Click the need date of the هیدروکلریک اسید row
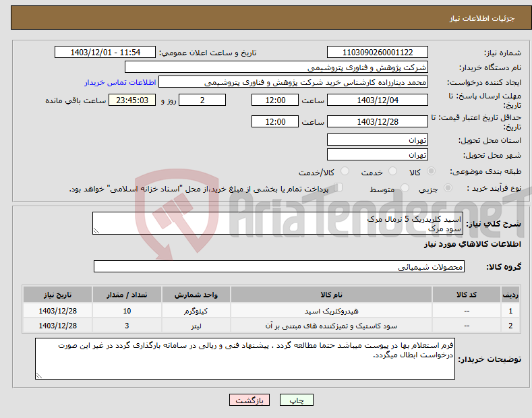Viewport: 532px width, 418px height. [58, 311]
